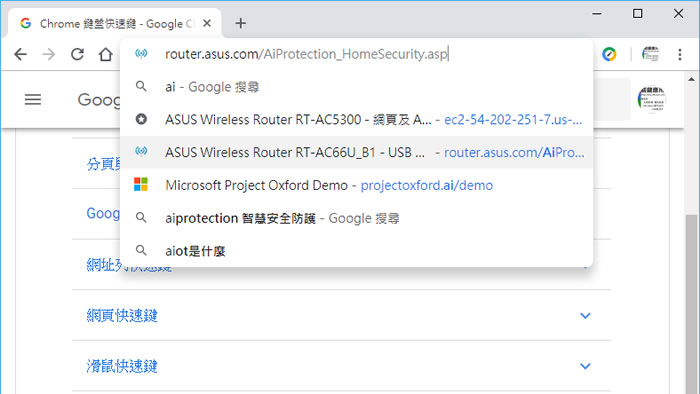
Task: Click the router site icon in address bar
Action: [141, 54]
